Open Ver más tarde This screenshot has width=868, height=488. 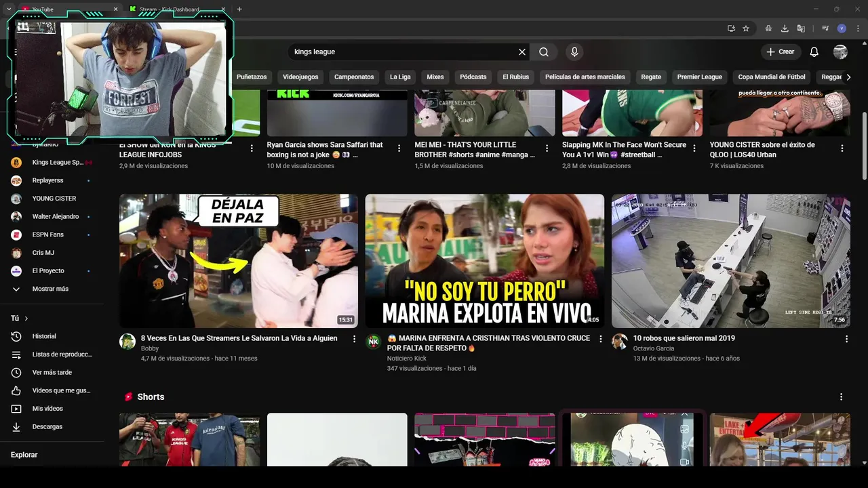pos(52,372)
